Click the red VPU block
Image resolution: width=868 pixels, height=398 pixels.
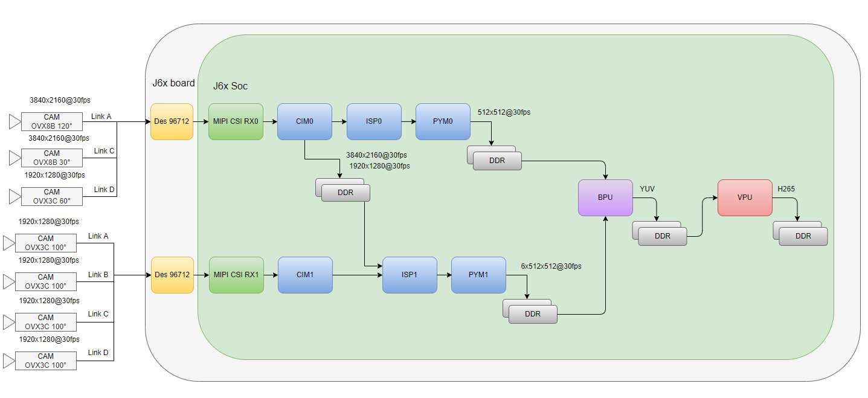tap(745, 197)
